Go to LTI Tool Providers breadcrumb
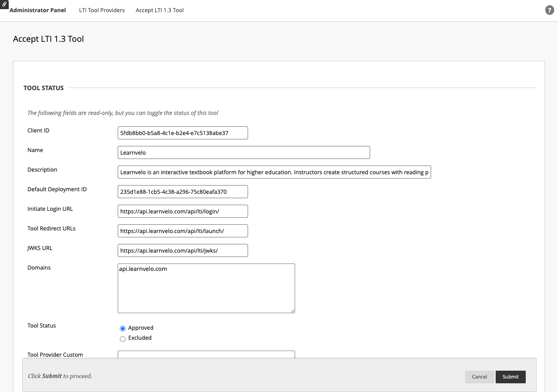558x392 pixels. 102,10
